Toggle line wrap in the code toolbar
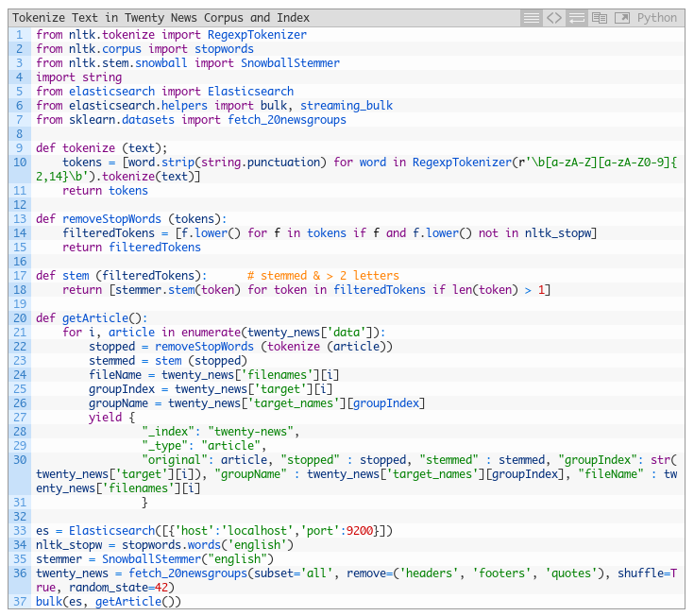Screen dimensions: 694x616 [x=577, y=18]
